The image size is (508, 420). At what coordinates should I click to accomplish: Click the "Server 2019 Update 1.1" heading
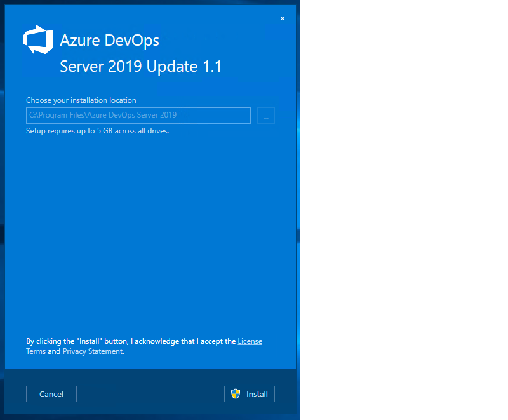click(140, 67)
